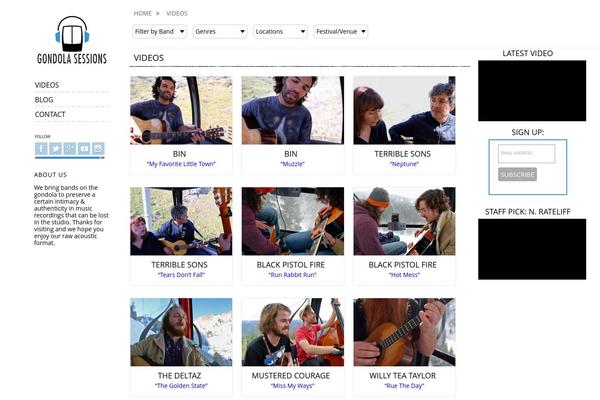The height and width of the screenshot is (400, 600).
Task: Open BIN "Muzzle" video thumbnail
Action: coord(293,110)
